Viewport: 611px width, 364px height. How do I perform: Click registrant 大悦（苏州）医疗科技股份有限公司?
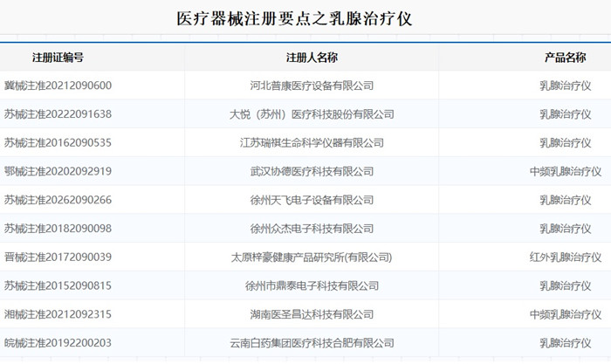312,114
